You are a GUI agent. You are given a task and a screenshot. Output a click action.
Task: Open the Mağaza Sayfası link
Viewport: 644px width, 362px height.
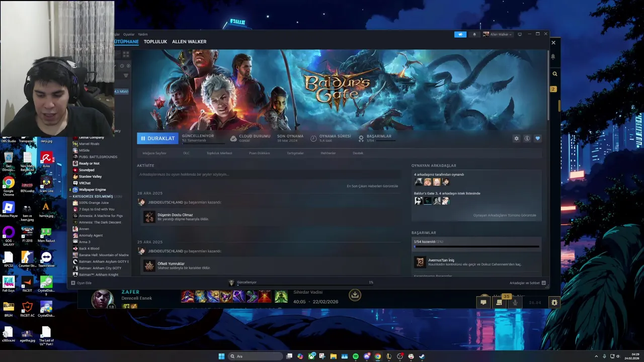154,153
